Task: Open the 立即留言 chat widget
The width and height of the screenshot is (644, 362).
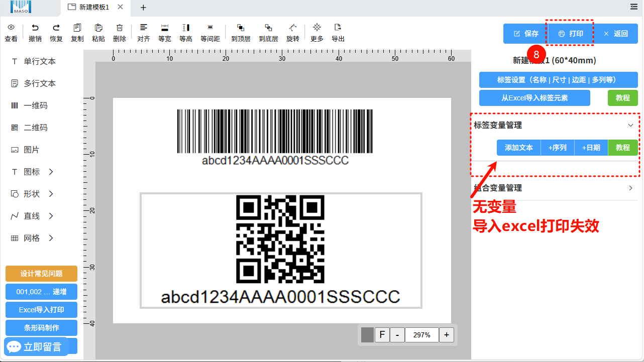Action: (36, 346)
